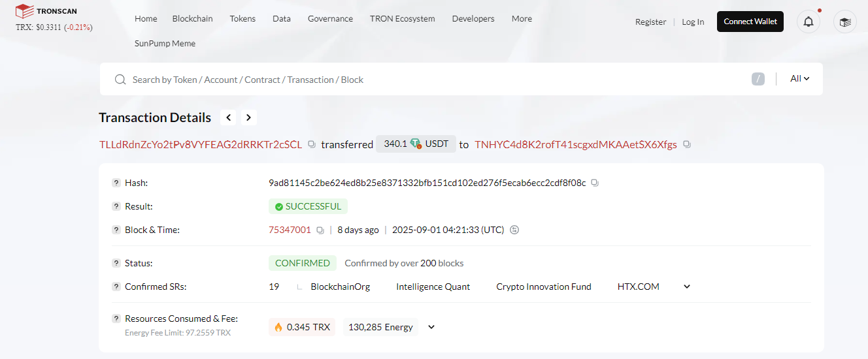Click the SUCCESSFUL result badge
The height and width of the screenshot is (359, 868).
308,206
